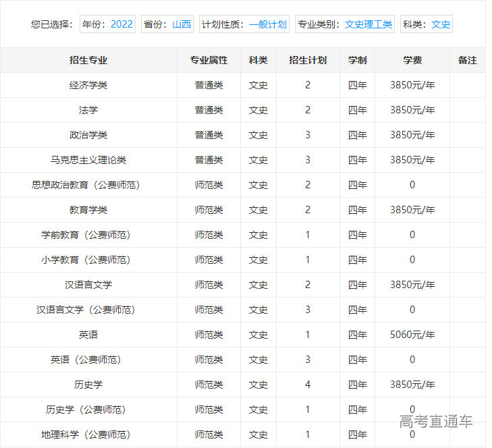Click the 地理科学（公费师范） major name
The height and width of the screenshot is (448, 492).
(x=86, y=435)
